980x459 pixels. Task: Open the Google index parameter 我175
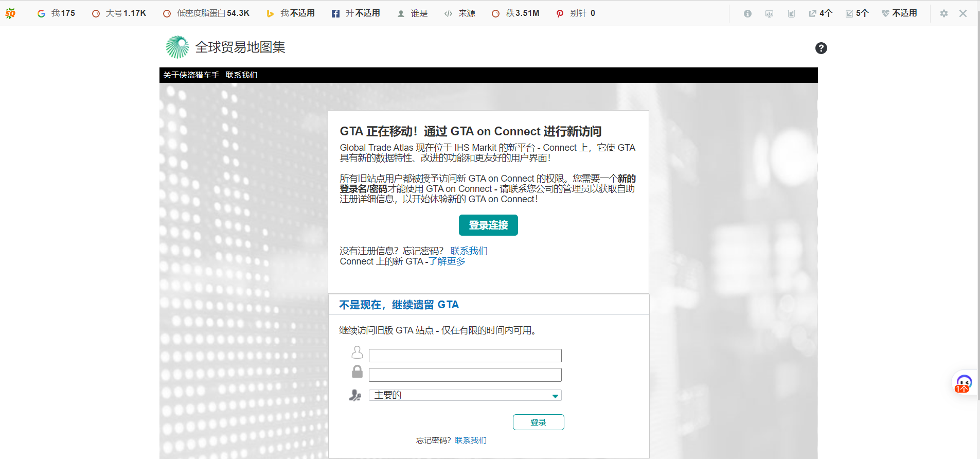56,13
